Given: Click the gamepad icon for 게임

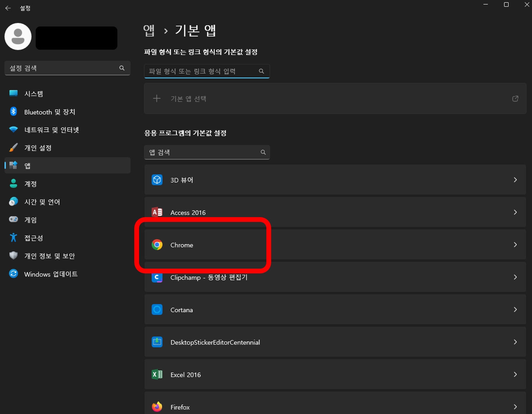Looking at the screenshot, I should tap(14, 219).
